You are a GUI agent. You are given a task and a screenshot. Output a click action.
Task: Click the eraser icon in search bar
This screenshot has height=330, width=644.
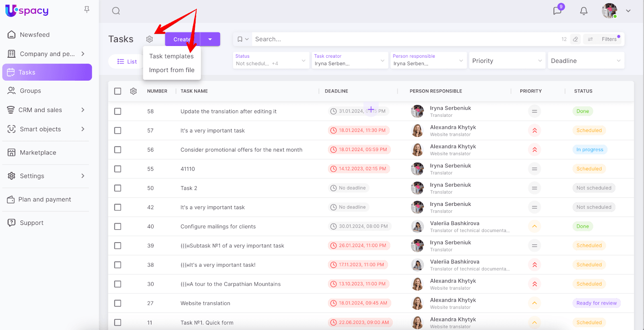pyautogui.click(x=576, y=39)
